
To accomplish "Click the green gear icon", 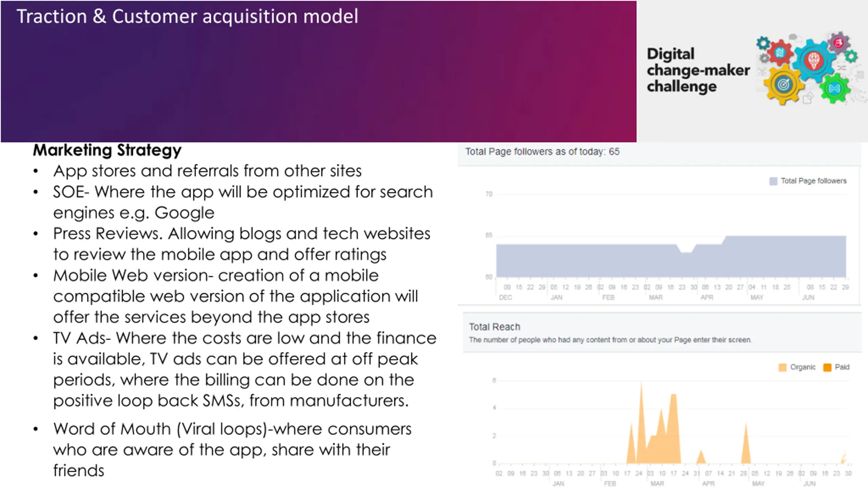I will (834, 89).
